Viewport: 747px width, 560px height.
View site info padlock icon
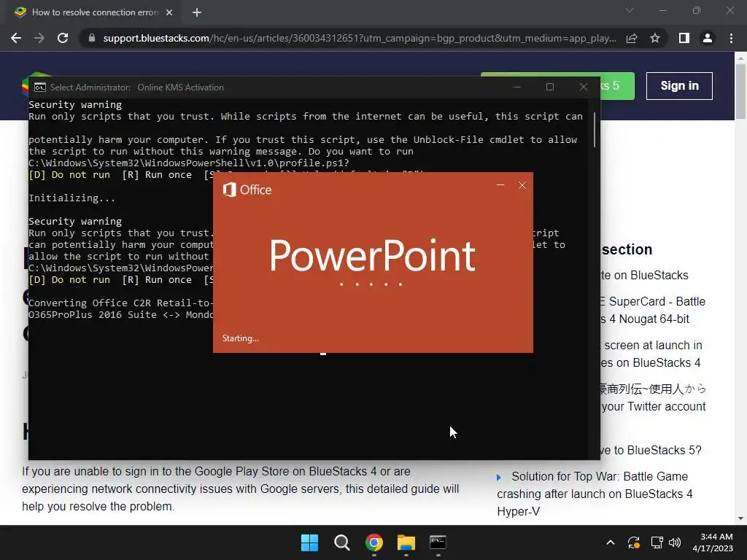[91, 38]
